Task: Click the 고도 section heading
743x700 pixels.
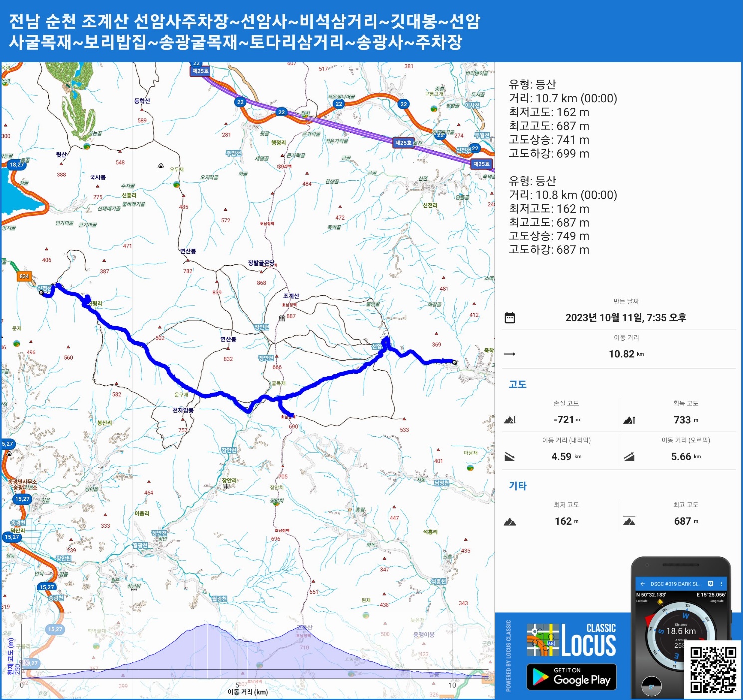Action: [x=518, y=384]
